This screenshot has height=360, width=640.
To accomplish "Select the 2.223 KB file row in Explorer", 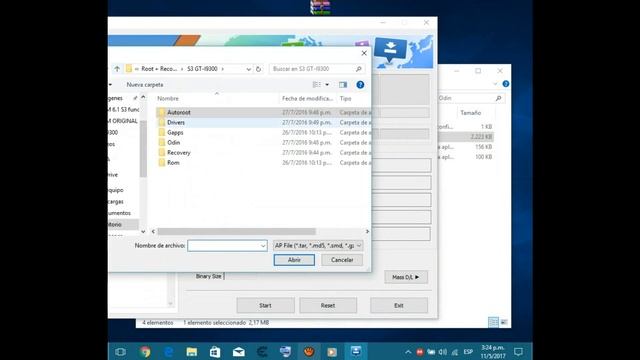I will (465, 137).
